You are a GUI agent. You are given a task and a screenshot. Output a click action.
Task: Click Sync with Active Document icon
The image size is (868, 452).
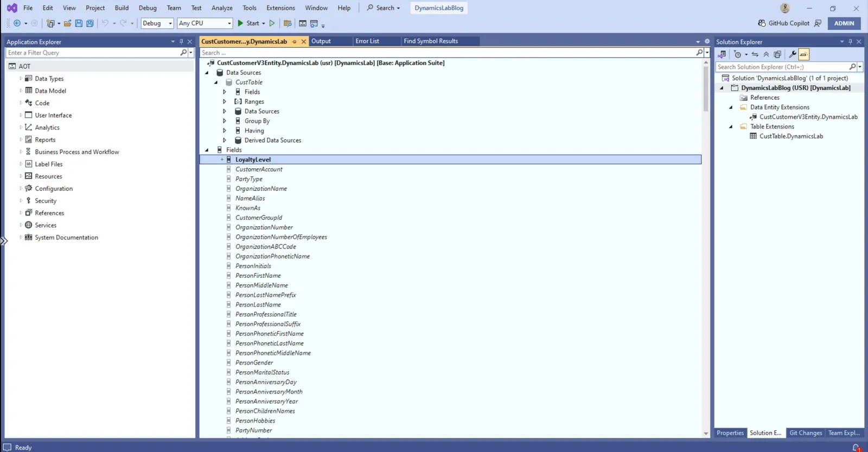[755, 54]
